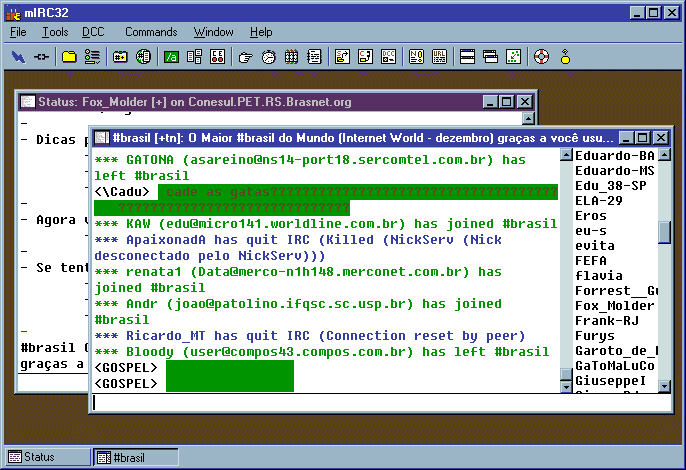The width and height of the screenshot is (686, 470).
Task: Select nickname FEFA in nick list
Action: (591, 261)
